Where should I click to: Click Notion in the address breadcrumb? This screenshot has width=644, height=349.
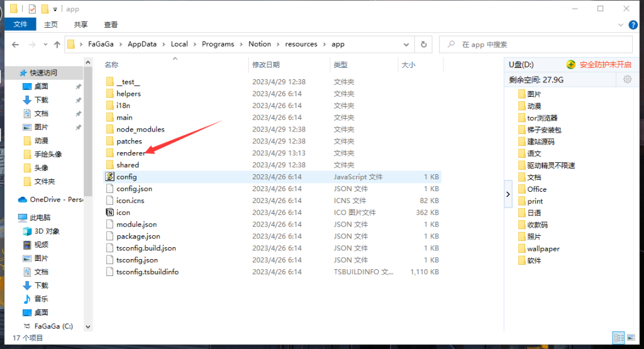point(260,44)
